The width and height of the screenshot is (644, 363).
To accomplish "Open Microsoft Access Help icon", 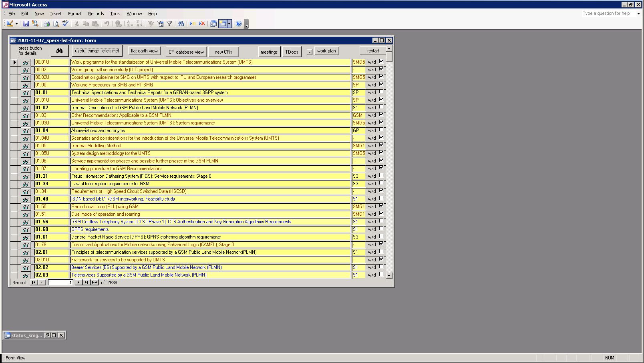I will coord(239,24).
